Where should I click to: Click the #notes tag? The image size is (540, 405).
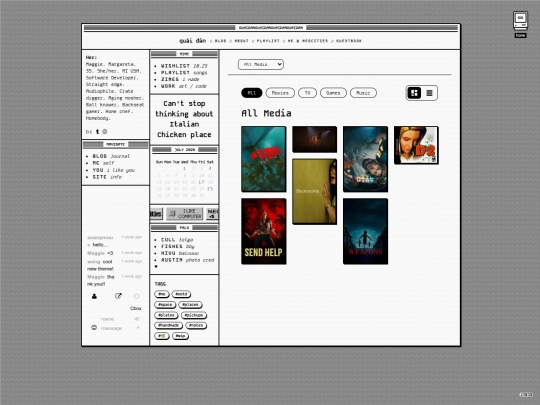click(x=196, y=325)
